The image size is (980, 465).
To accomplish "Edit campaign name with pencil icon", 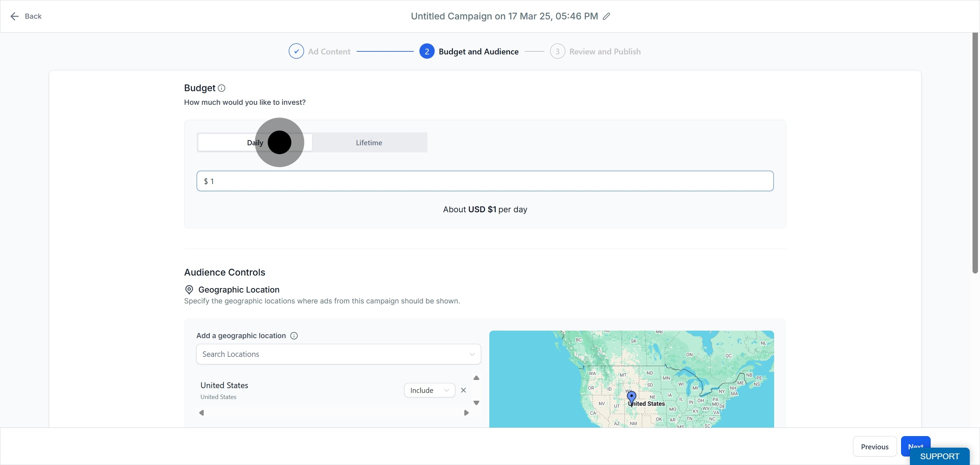I will 606,16.
